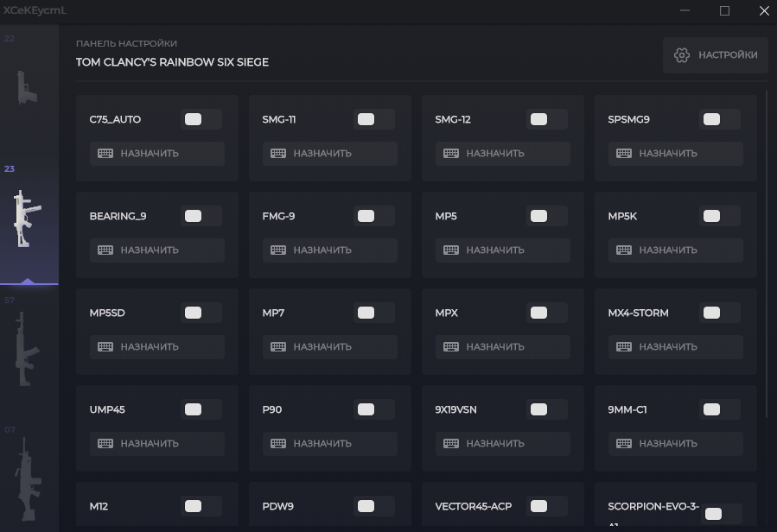The height and width of the screenshot is (532, 777).
Task: Click keyboard icon under MPX
Action: point(451,346)
